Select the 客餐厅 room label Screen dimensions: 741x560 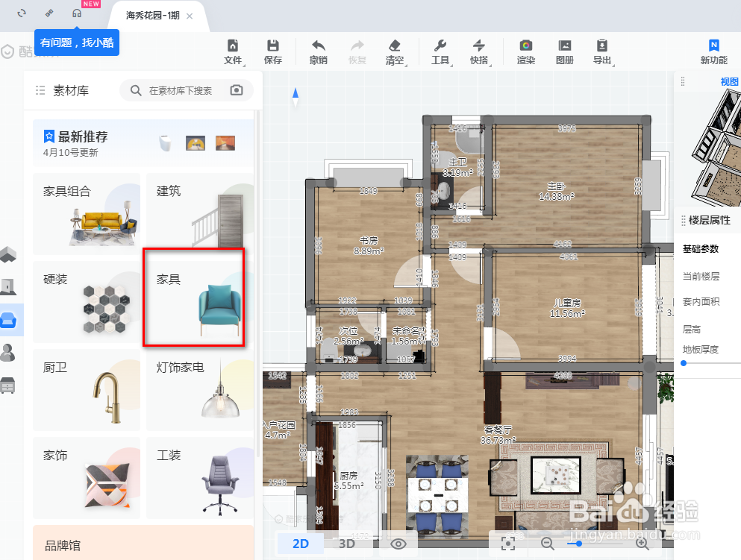pos(498,435)
